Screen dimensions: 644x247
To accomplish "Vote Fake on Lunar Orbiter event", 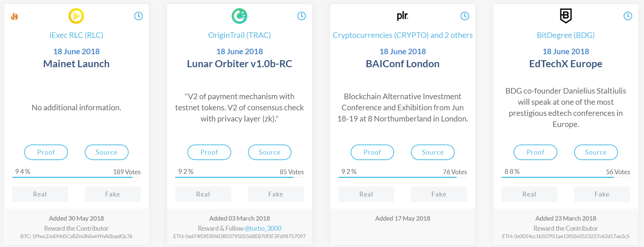I will (276, 194).
